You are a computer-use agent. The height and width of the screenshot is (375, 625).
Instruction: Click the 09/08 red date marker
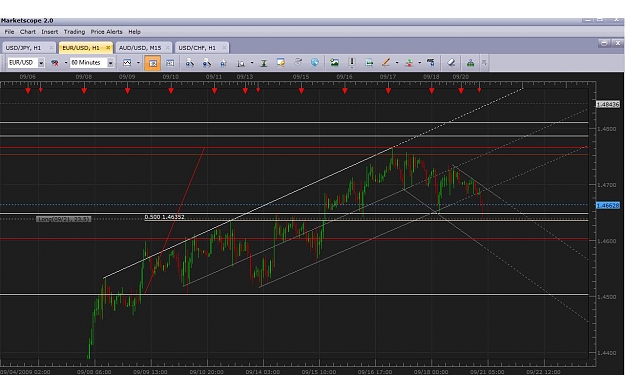84,91
